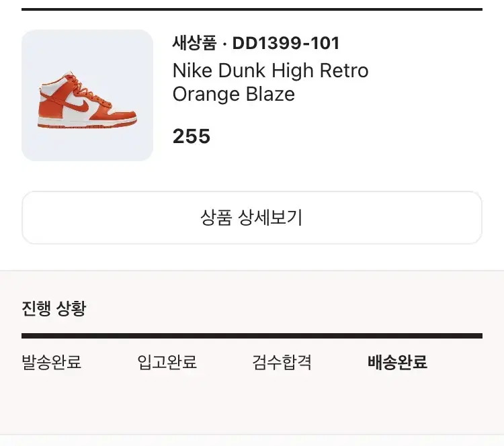This screenshot has height=446, width=504.
Task: Select the 발송완료 progress step
Action: [52, 362]
